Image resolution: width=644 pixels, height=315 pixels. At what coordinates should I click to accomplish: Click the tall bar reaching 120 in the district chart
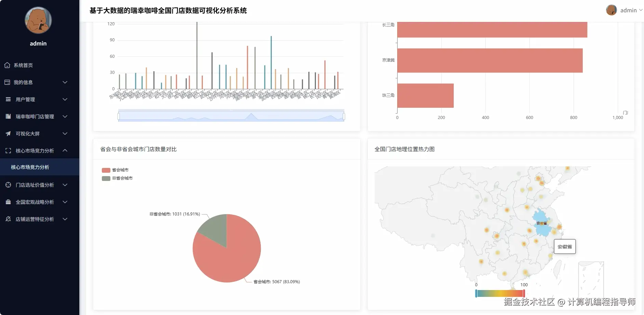[x=197, y=55]
